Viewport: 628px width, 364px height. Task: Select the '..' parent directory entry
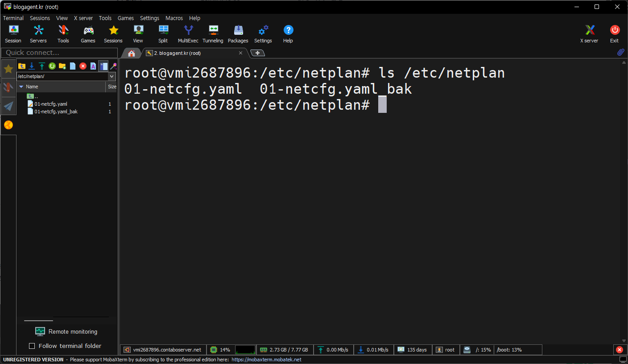(33, 96)
